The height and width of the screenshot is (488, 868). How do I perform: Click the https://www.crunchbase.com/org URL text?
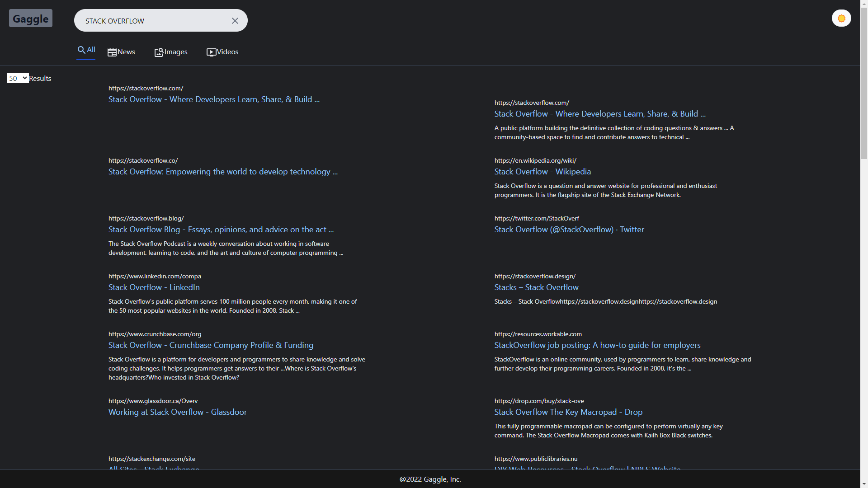tap(155, 334)
